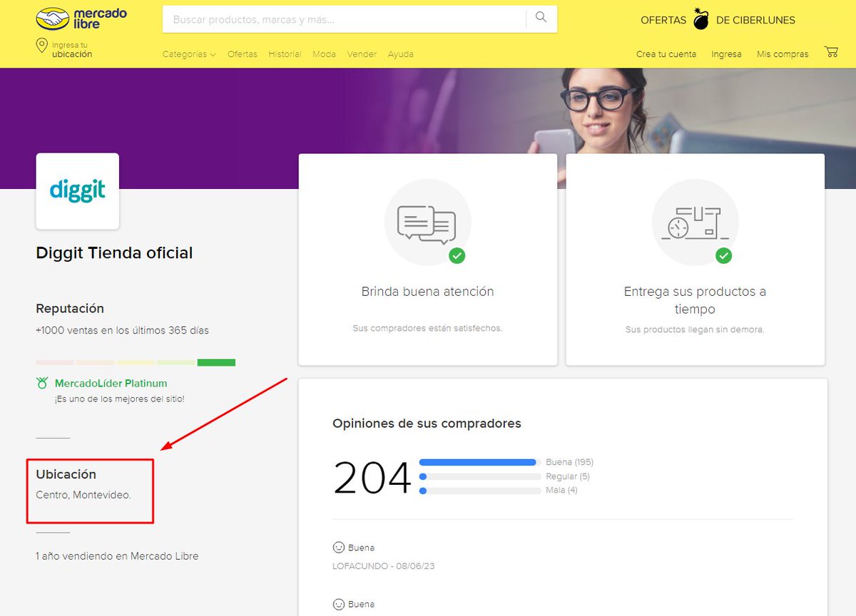Screen dimensions: 856x616
Task: Open the shopping cart icon
Action: pyautogui.click(x=830, y=52)
